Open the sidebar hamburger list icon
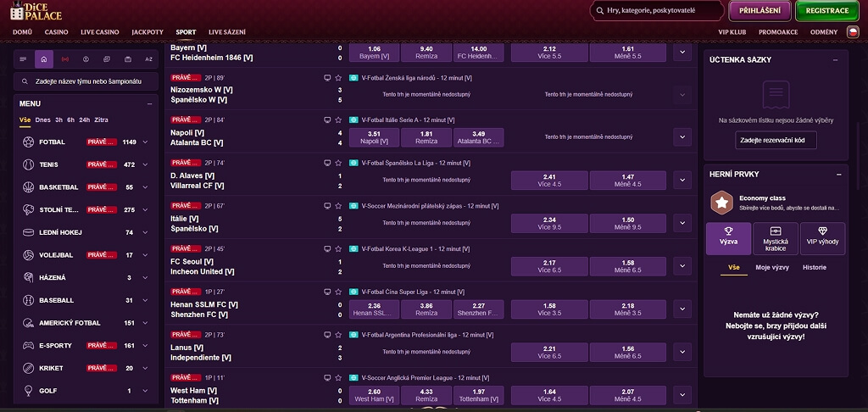Viewport: 868px width, 412px height. tap(23, 59)
